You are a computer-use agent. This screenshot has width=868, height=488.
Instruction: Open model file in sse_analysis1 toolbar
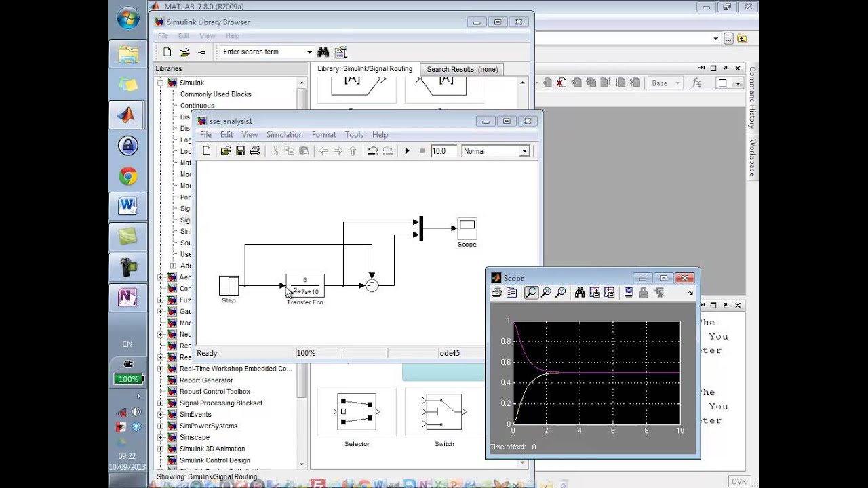click(225, 151)
